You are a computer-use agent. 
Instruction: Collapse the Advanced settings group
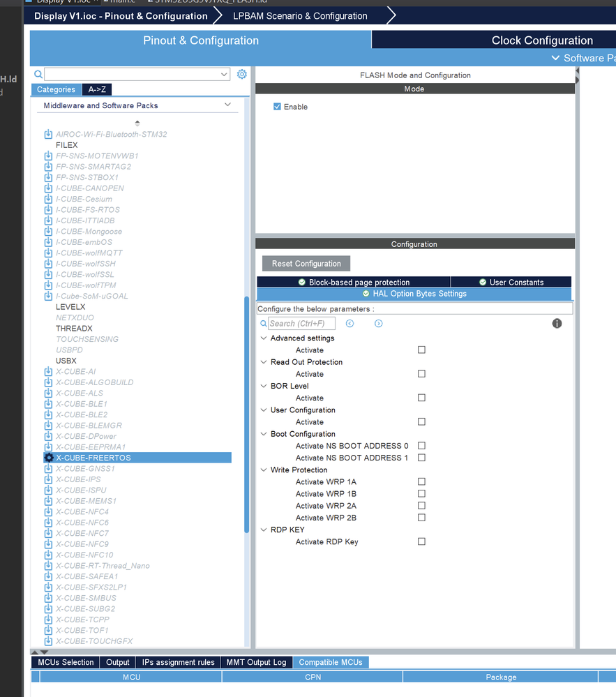pyautogui.click(x=264, y=338)
